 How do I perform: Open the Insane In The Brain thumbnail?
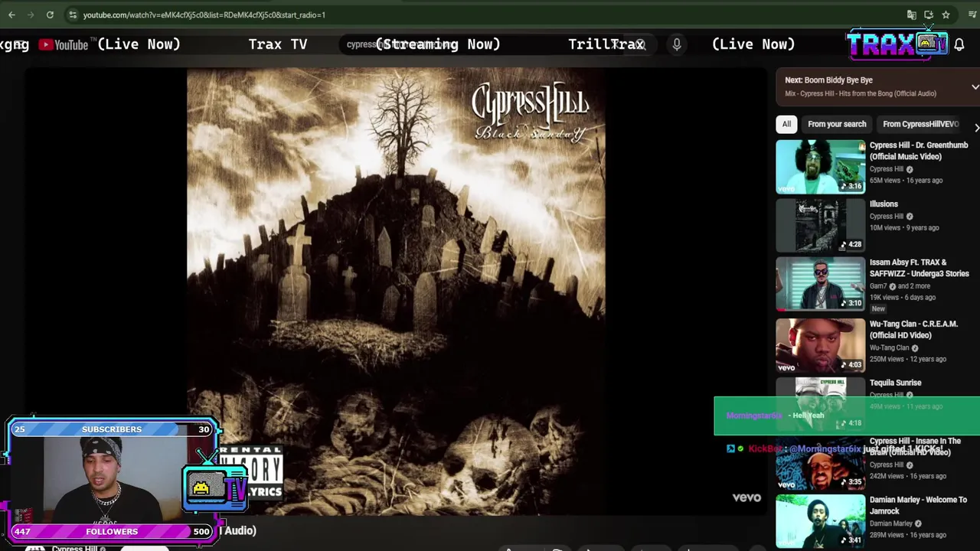point(820,462)
